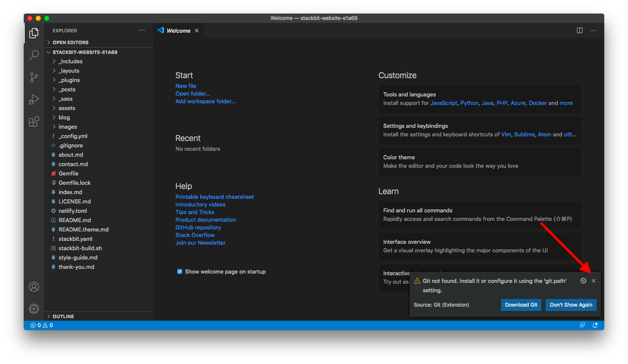Click the errors and warnings status indicator
628x364 pixels.
tap(42, 325)
